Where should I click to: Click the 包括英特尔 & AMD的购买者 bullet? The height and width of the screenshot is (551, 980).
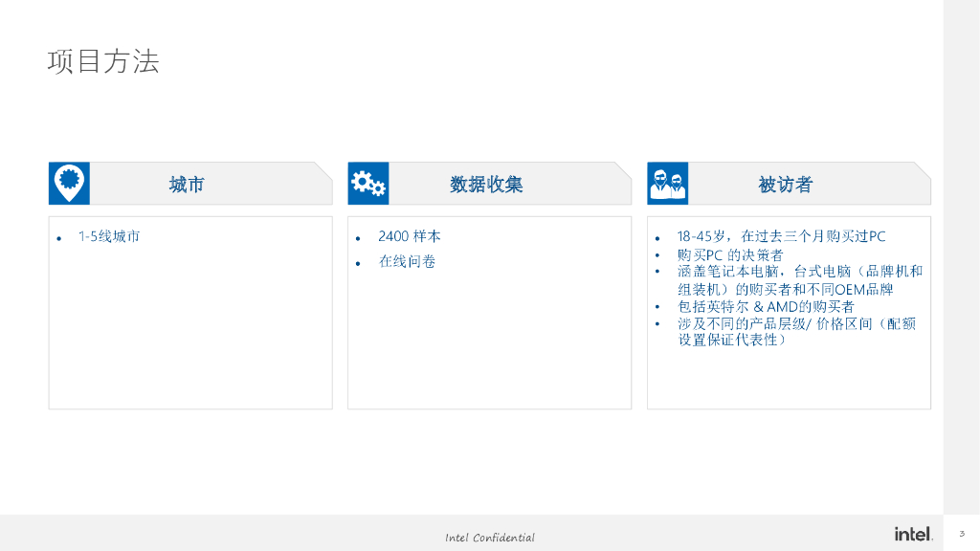(x=766, y=306)
